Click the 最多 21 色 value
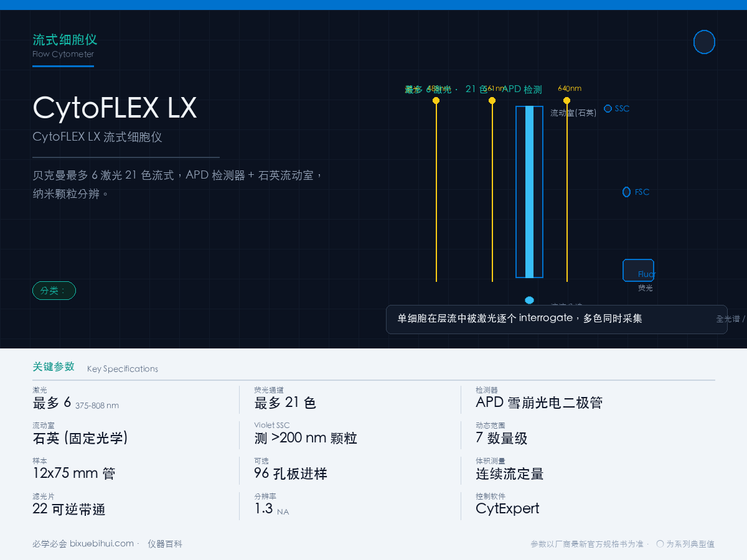 pyautogui.click(x=285, y=403)
